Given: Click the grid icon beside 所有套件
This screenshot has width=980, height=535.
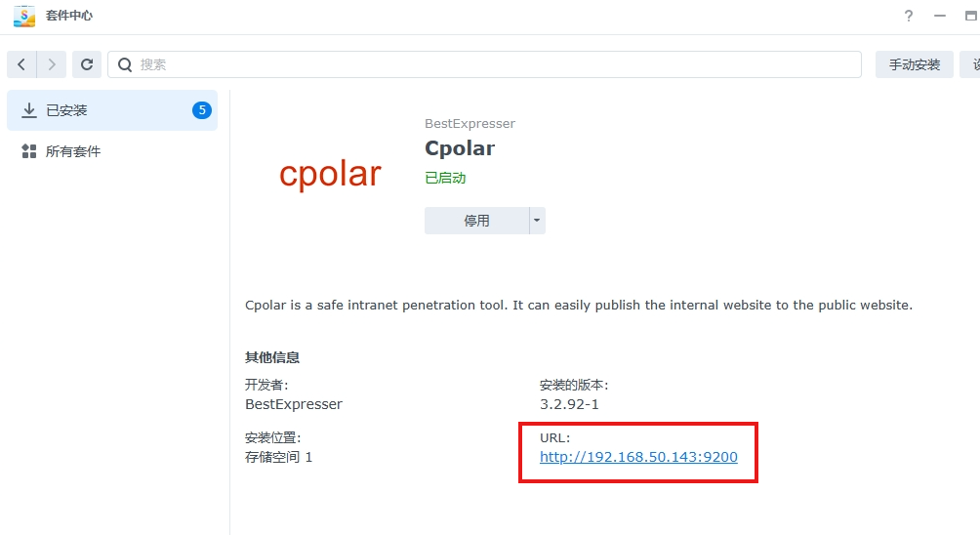Looking at the screenshot, I should click(28, 151).
